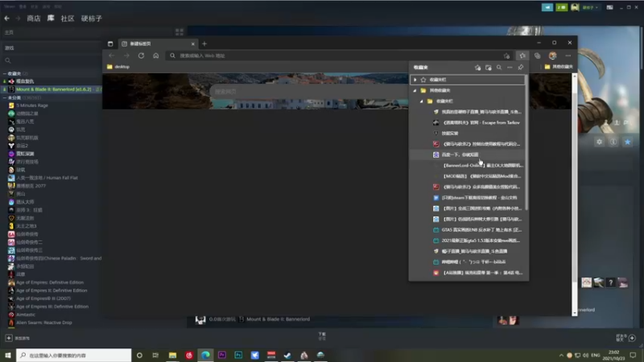Open Steam downloads at bottom center
644x362 pixels.
[x=322, y=336]
